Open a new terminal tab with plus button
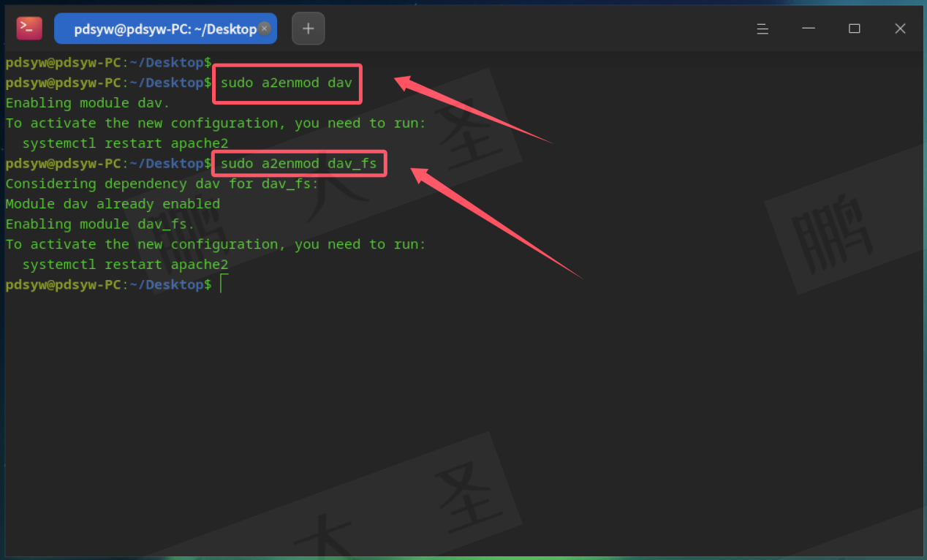 coord(308,29)
